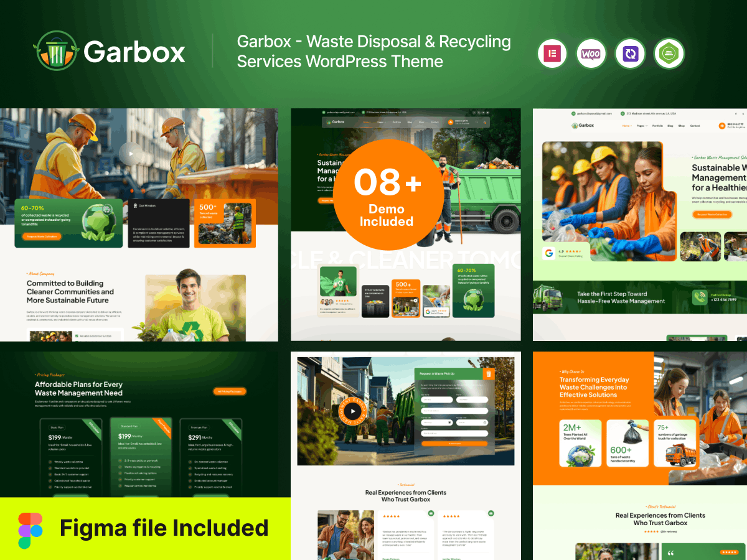Select Portfolio in the light demo menu

(657, 125)
